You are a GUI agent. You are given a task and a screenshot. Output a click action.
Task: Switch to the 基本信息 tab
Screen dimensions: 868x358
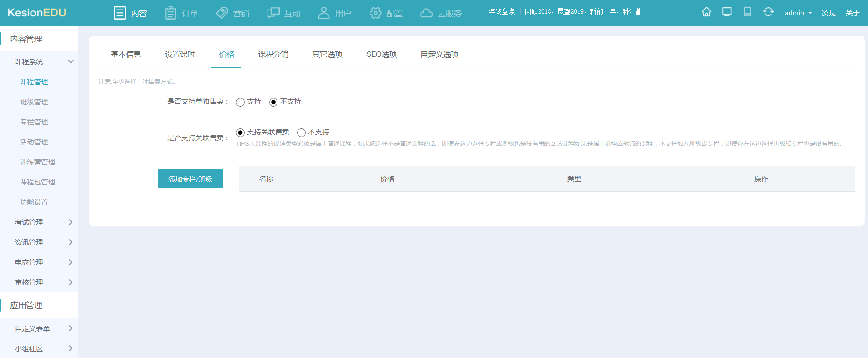pos(126,55)
